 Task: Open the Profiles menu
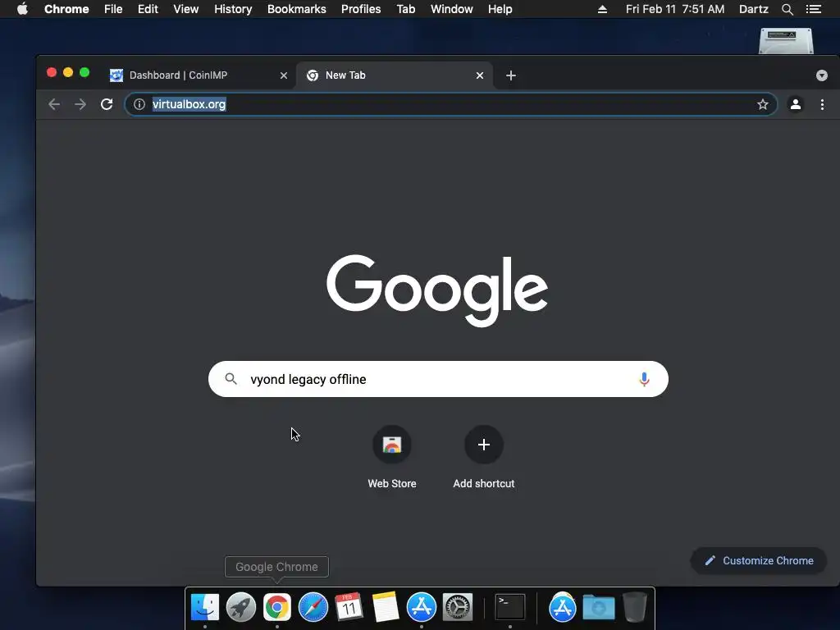361,9
